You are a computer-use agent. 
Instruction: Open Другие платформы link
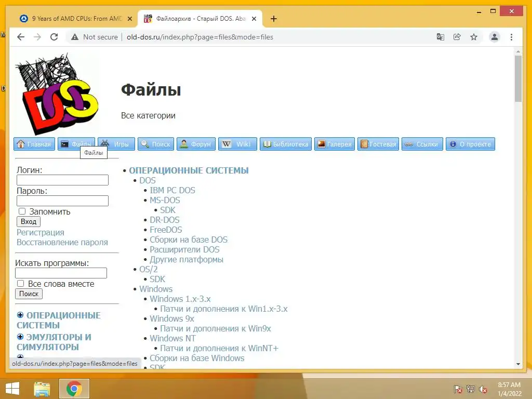point(187,259)
